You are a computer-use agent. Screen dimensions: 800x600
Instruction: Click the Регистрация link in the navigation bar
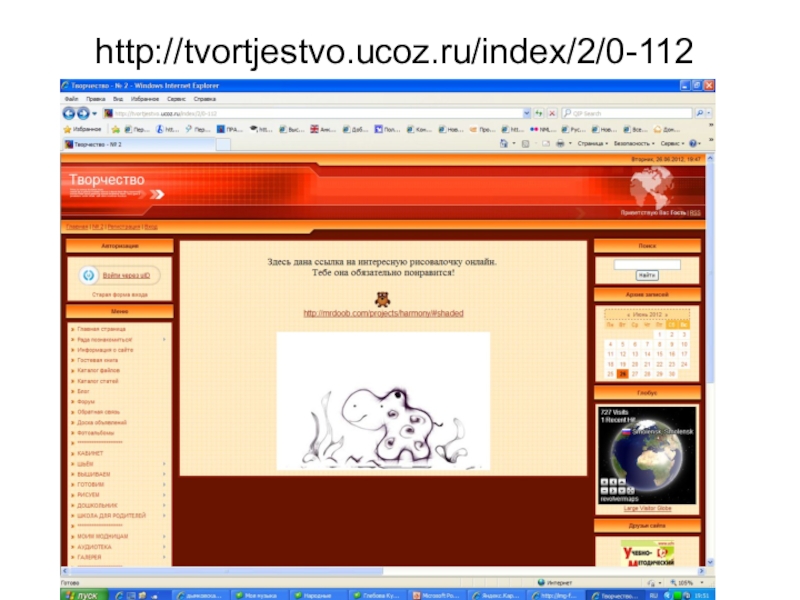click(123, 227)
